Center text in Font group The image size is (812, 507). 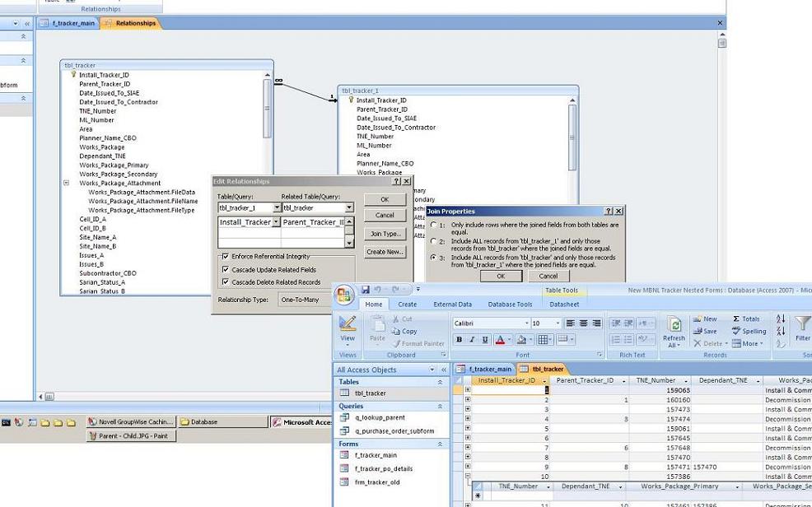[583, 323]
